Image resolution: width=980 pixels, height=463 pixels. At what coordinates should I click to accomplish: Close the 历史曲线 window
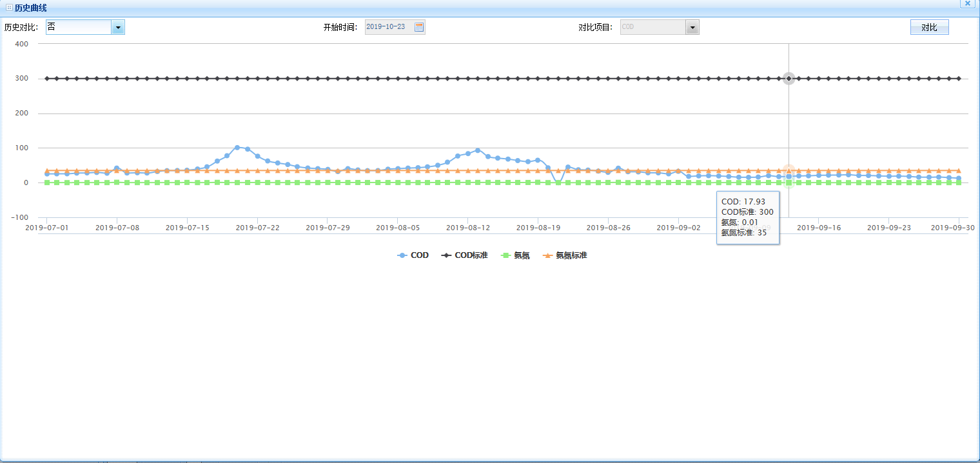click(968, 3)
